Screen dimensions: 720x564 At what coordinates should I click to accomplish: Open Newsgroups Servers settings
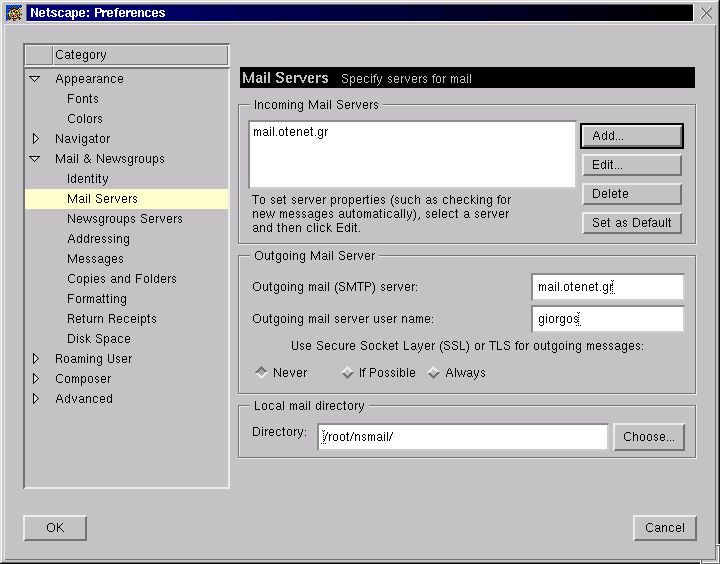[125, 219]
